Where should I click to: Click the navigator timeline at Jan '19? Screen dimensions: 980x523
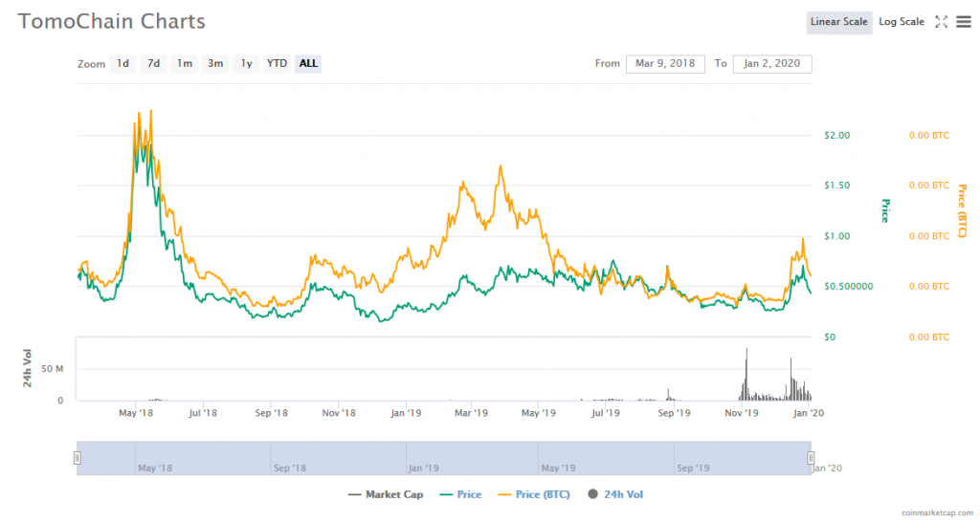pos(423,469)
